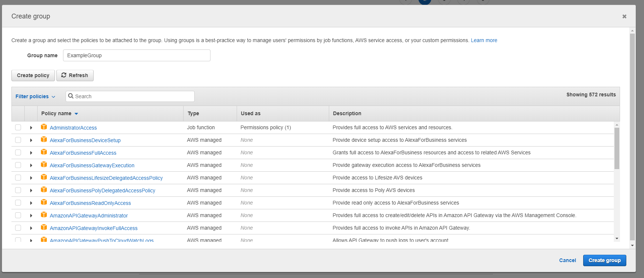This screenshot has height=278, width=644.
Task: Click the Create policy button
Action: pyautogui.click(x=33, y=75)
